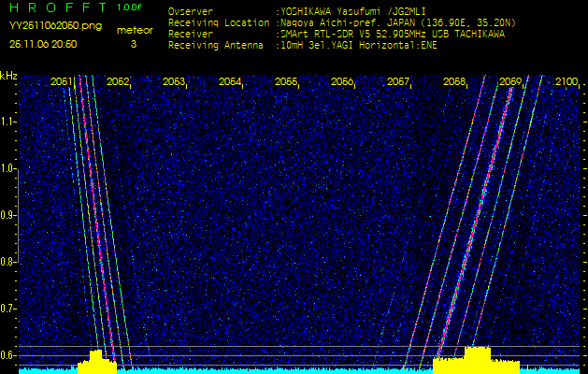Jump to the 2055 time marker
The image size is (588, 374).
(286, 82)
